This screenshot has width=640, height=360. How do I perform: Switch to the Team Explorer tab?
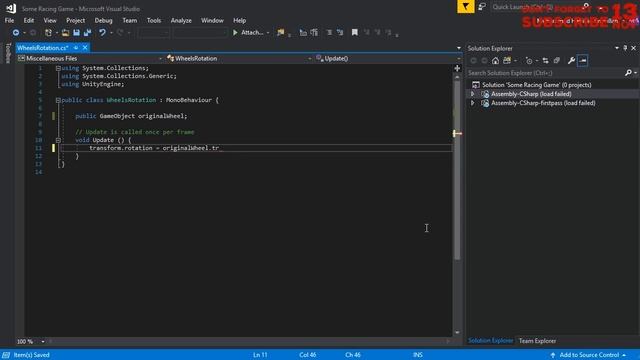537,341
